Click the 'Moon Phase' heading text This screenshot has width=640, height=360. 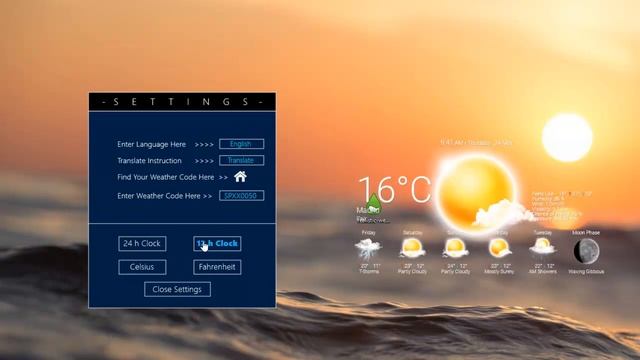(x=586, y=232)
